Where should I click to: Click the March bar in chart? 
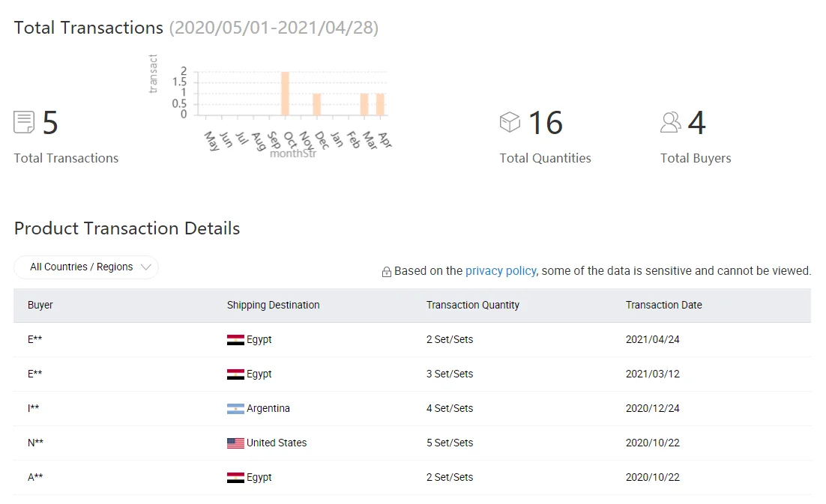point(364,104)
